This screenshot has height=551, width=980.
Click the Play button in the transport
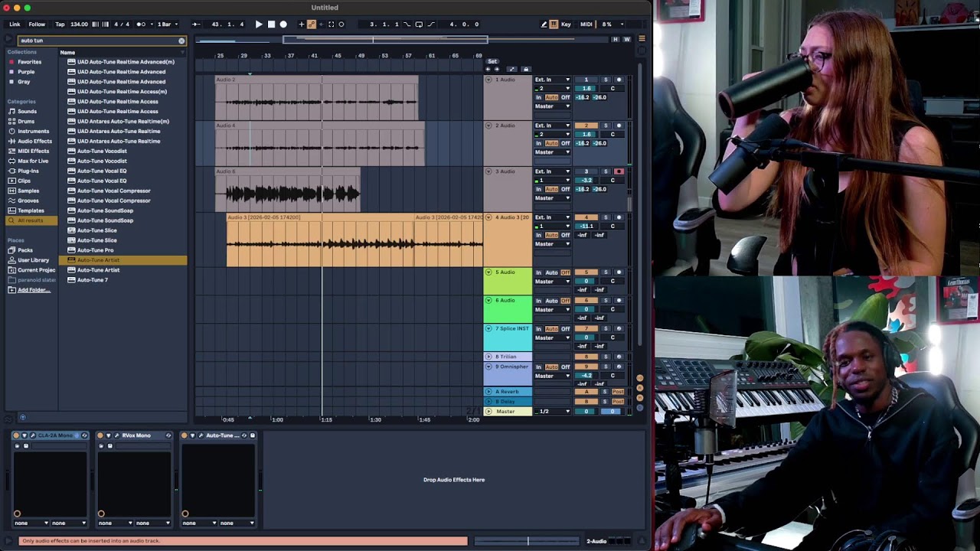(259, 24)
